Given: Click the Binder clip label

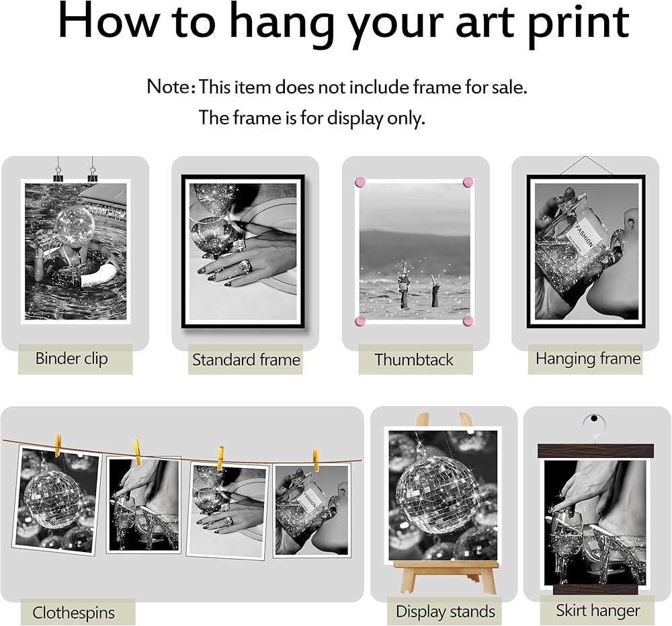Looking at the screenshot, I should point(72,358).
